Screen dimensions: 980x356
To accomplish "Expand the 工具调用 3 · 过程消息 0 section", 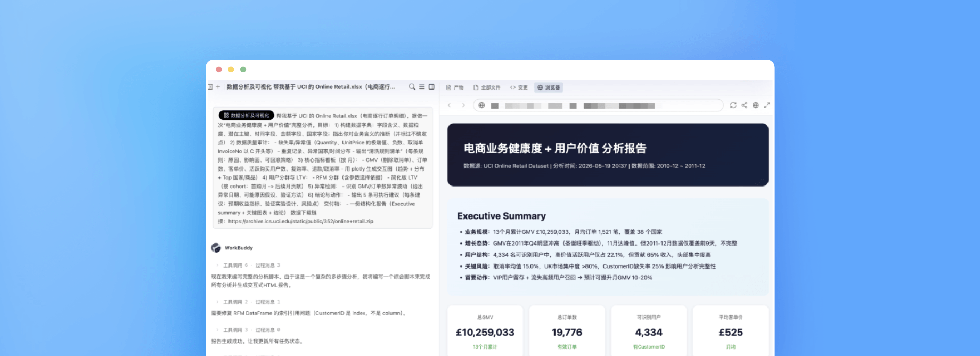I will point(248,330).
